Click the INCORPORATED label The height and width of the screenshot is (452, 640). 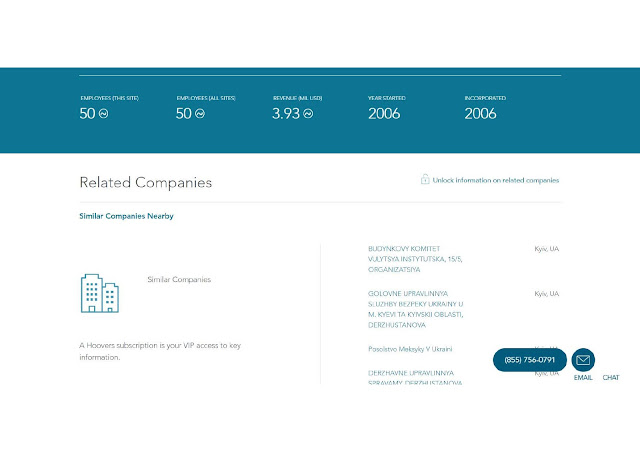click(x=485, y=98)
